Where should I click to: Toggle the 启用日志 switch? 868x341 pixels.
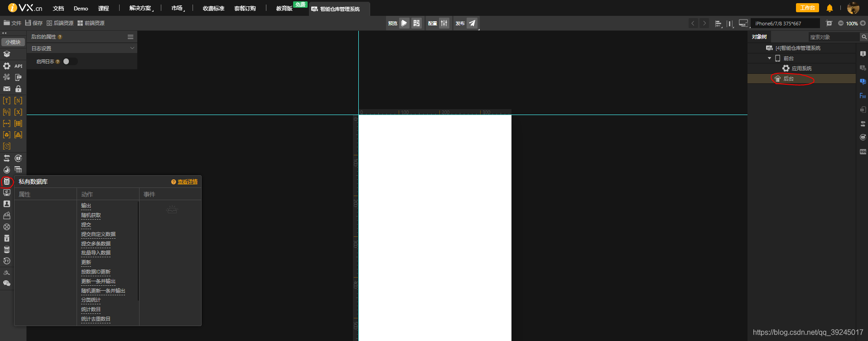pyautogui.click(x=70, y=62)
